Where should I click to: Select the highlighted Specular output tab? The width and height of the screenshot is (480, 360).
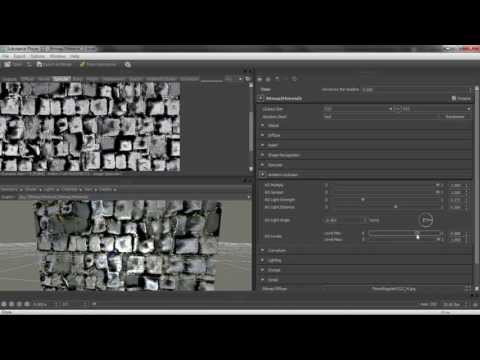pos(62,79)
